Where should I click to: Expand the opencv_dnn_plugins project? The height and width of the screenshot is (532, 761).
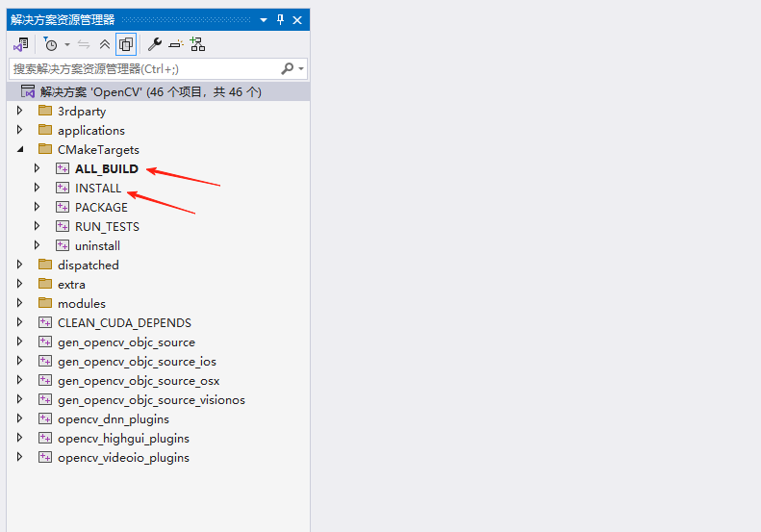19,418
